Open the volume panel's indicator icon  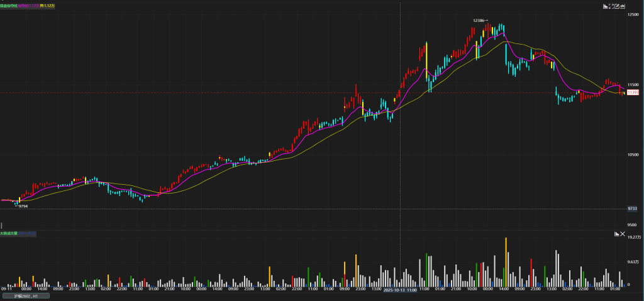(618, 234)
